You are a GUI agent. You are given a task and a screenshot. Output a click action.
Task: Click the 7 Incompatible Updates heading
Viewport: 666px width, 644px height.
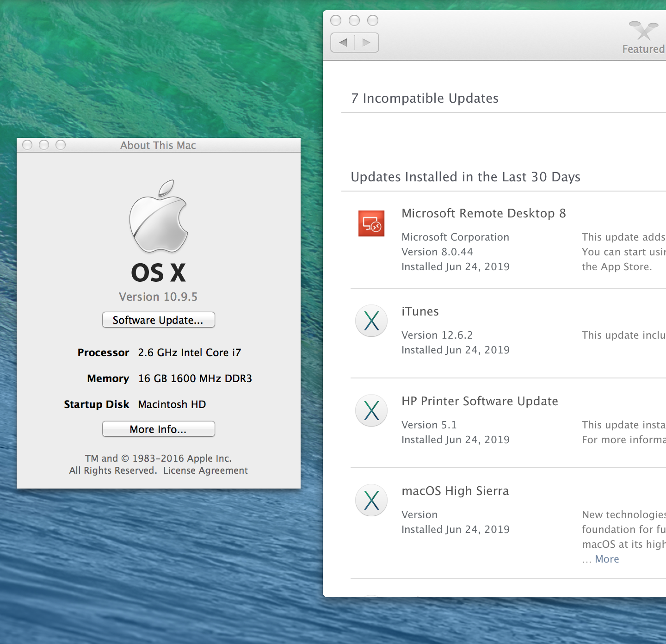coord(425,98)
